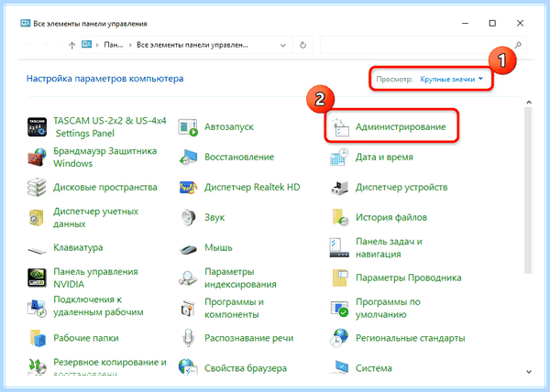Open the Просмотр Крупные значки dropdown

tap(451, 79)
